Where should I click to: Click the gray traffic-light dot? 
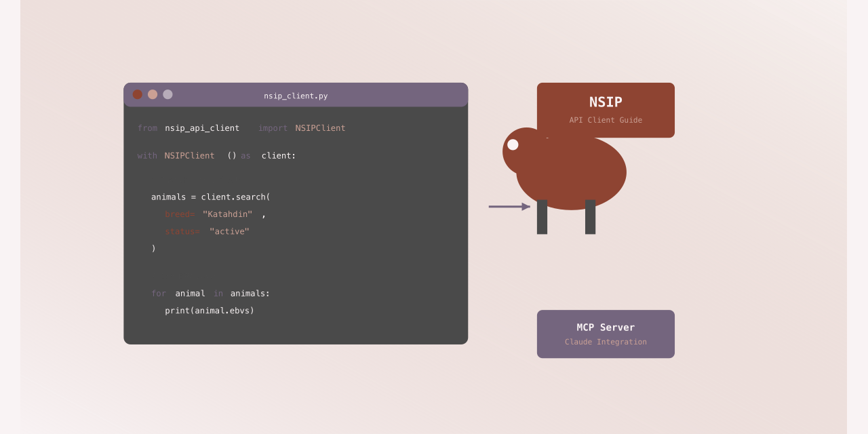[167, 94]
